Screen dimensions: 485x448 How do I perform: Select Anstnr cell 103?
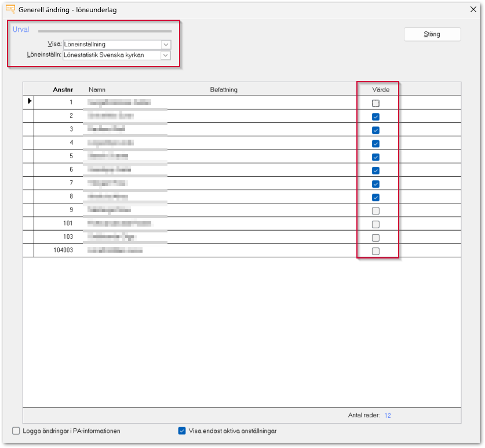(68, 236)
